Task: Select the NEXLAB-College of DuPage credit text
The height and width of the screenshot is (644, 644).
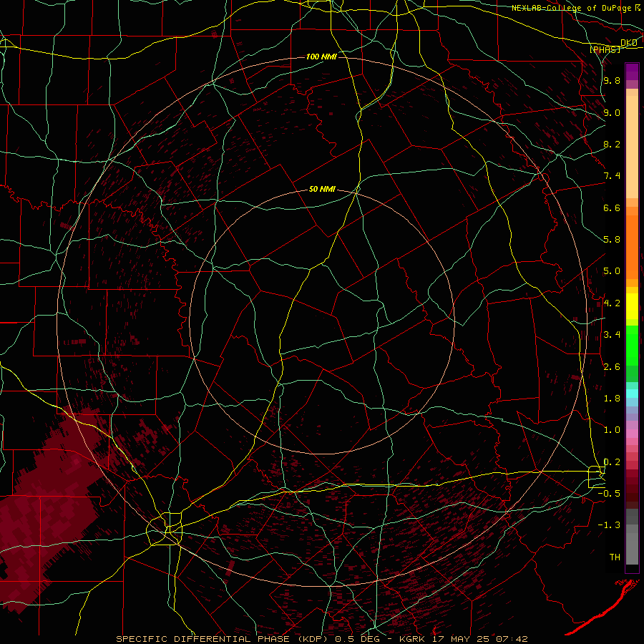Action: pos(571,8)
